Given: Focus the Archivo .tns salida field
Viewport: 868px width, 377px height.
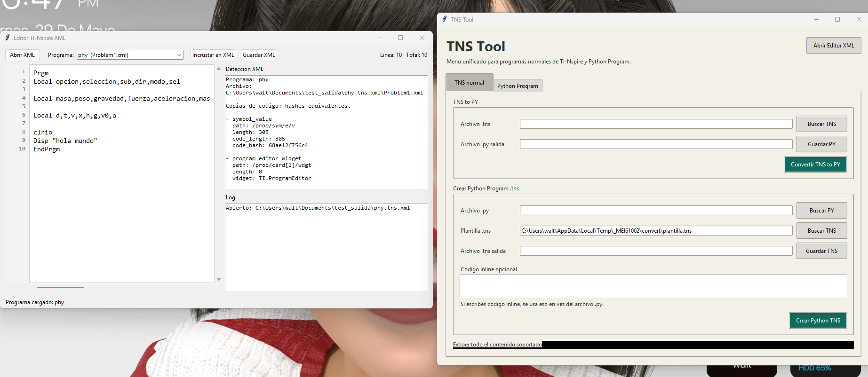Looking at the screenshot, I should (656, 251).
